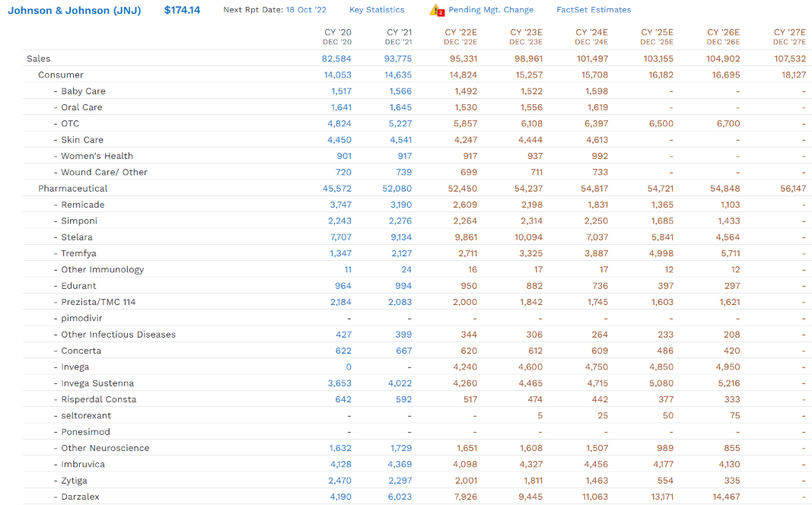Select the Invega Sustenna row label
The image size is (812, 505).
coord(97,383)
